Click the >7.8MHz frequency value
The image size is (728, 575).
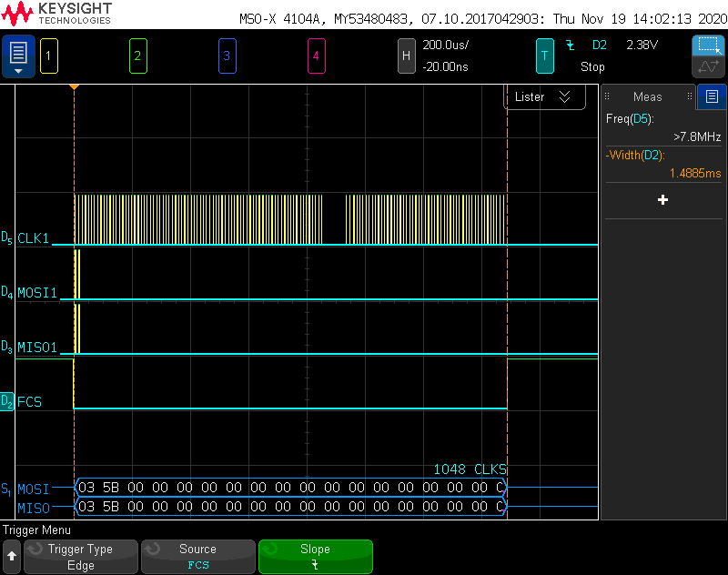pyautogui.click(x=697, y=136)
